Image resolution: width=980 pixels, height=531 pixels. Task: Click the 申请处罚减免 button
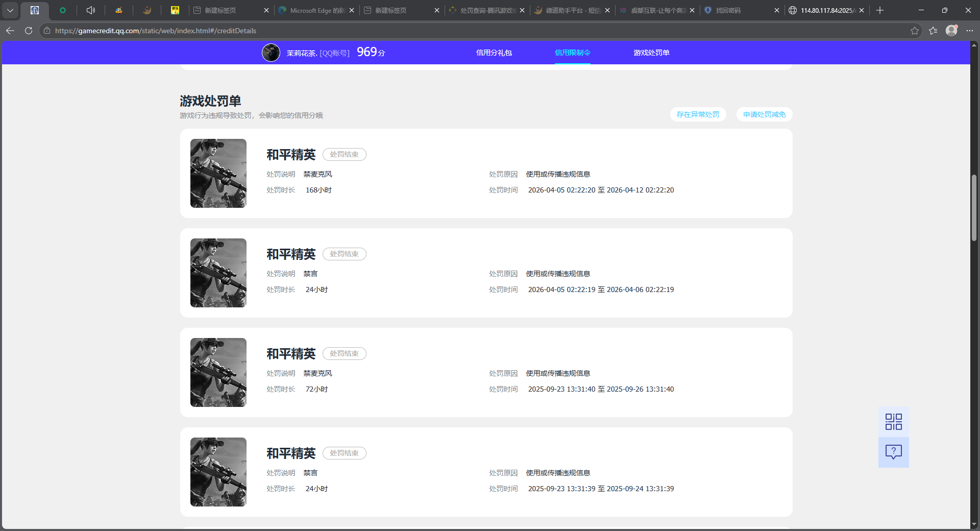pos(764,114)
